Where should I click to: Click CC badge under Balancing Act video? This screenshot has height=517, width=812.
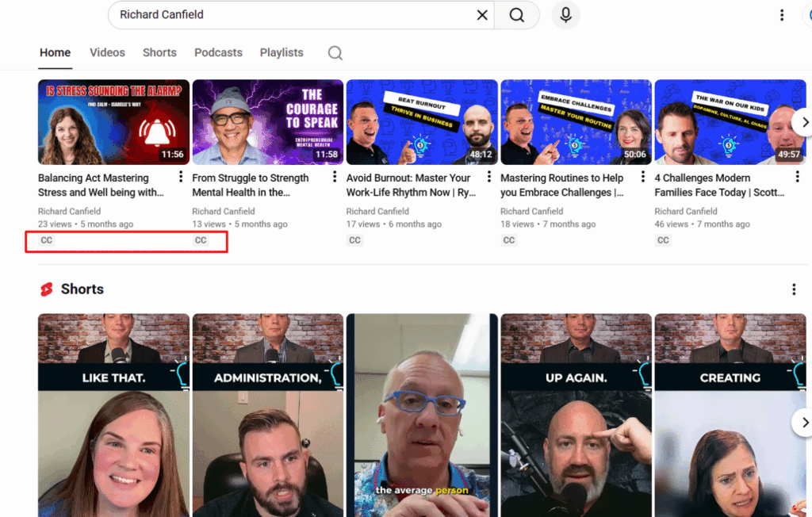click(47, 240)
